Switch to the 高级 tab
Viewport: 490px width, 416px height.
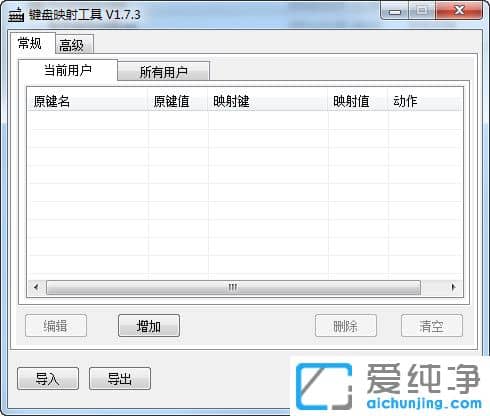[74, 44]
